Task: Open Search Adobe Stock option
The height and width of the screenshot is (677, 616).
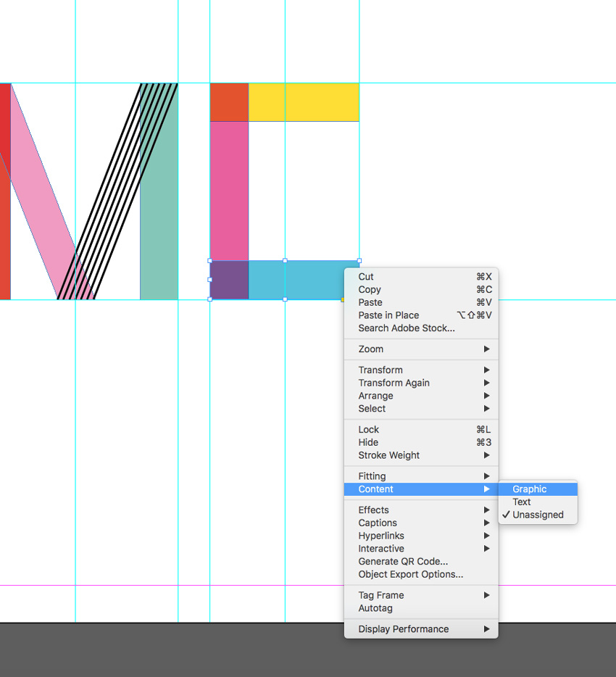Action: (x=407, y=328)
